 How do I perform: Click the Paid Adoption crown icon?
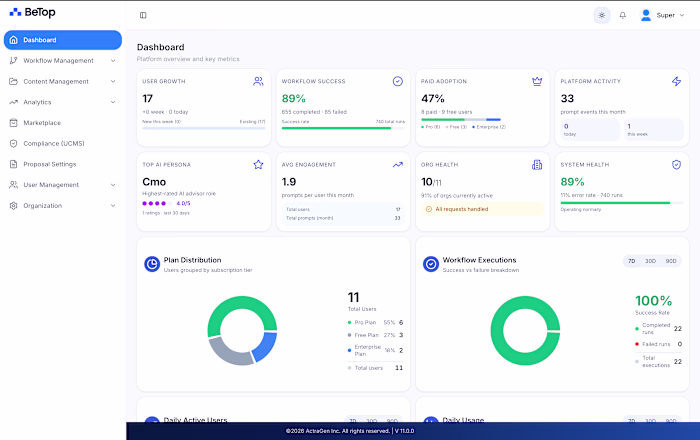[x=537, y=81]
